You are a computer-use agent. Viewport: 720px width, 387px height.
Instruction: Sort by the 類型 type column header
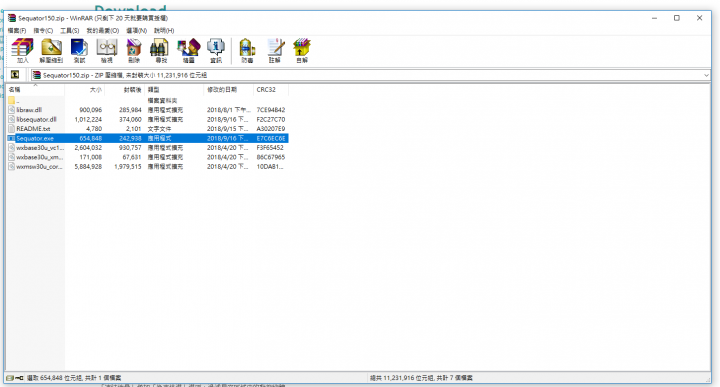pyautogui.click(x=174, y=90)
